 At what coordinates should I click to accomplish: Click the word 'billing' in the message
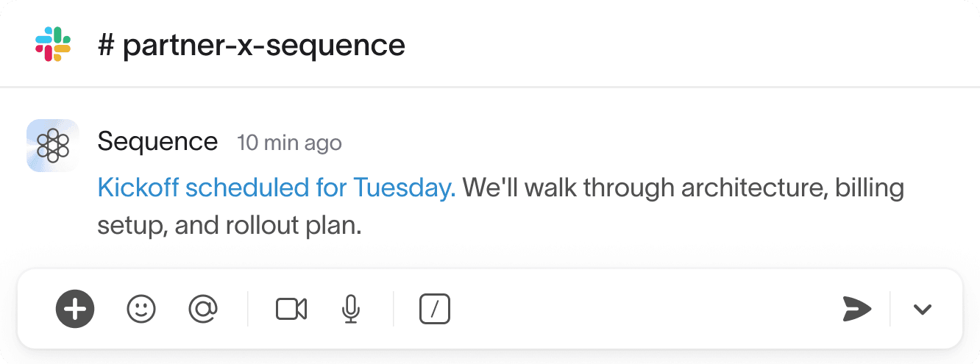[869, 188]
